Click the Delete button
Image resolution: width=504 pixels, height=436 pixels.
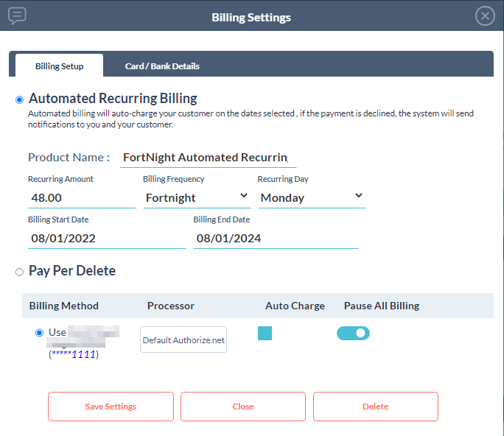tap(375, 407)
